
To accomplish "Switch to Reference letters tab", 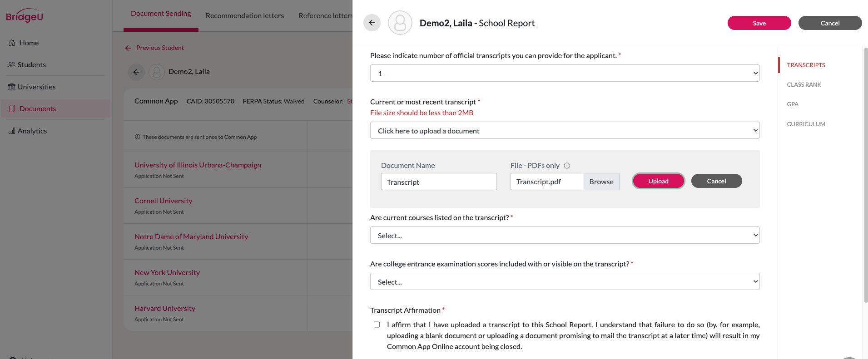I will (x=325, y=15).
